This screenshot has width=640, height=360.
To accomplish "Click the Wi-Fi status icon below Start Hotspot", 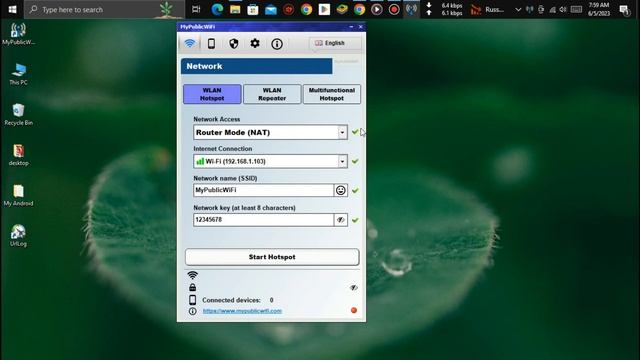I will [192, 275].
